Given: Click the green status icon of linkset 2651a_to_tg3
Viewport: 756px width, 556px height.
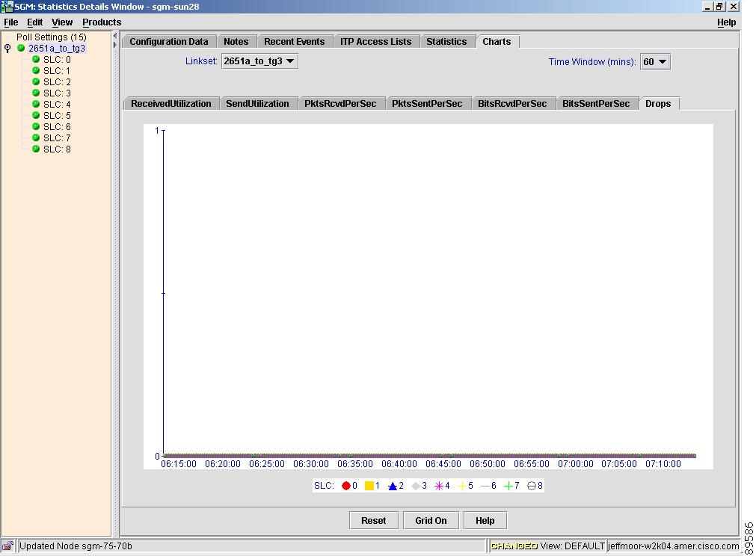Looking at the screenshot, I should [x=21, y=48].
